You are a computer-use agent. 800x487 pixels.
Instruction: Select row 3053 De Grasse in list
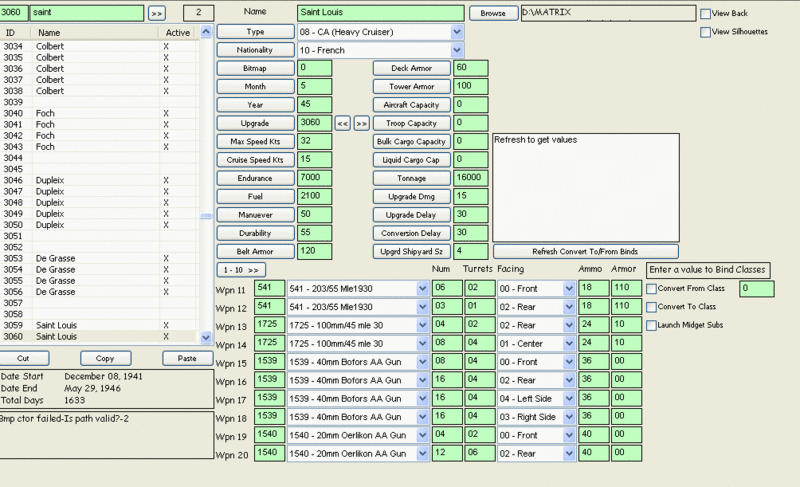coord(99,259)
